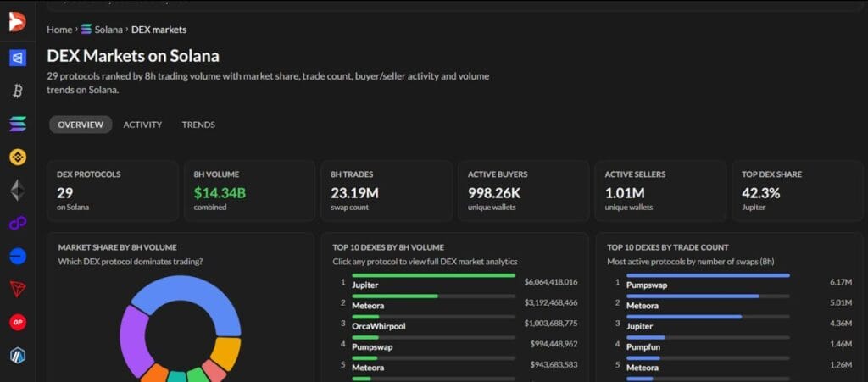Switch to BNB Chain sidebar icon
The image size is (868, 382).
point(18,158)
